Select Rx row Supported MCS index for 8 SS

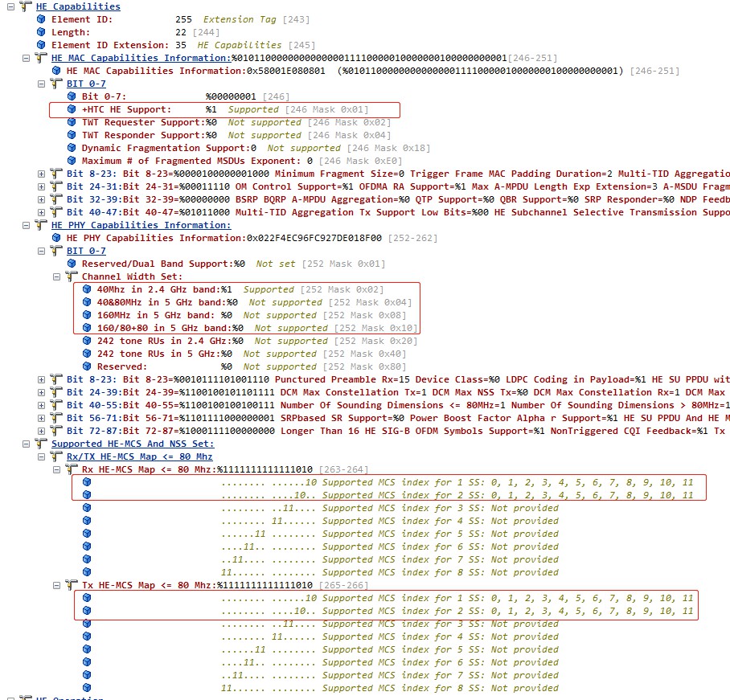tap(390, 572)
